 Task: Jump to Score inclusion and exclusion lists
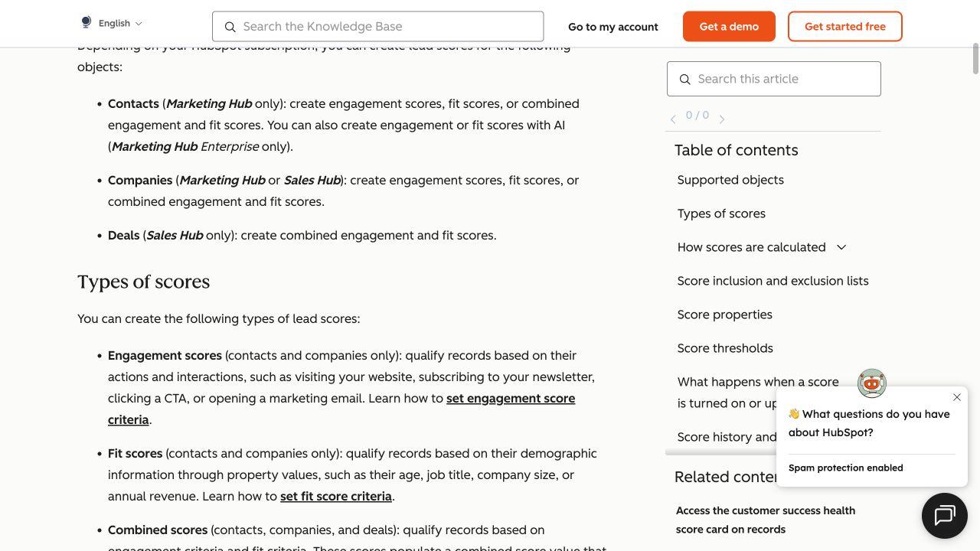(x=773, y=281)
